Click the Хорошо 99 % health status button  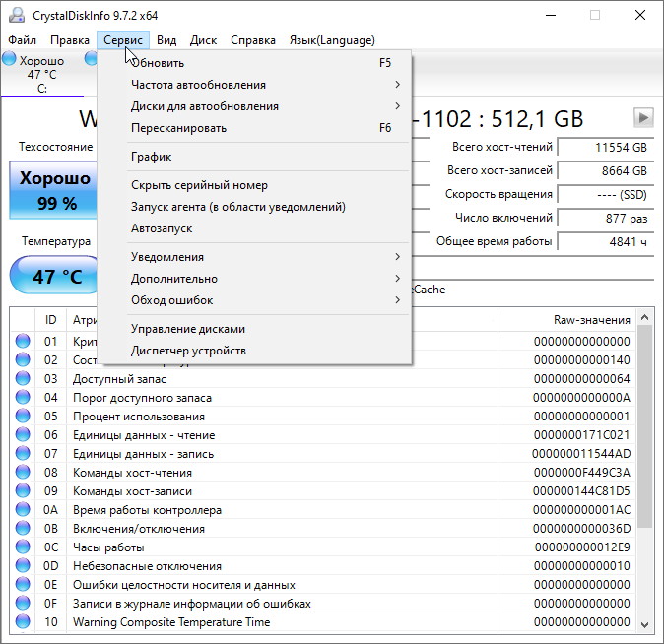(x=54, y=190)
